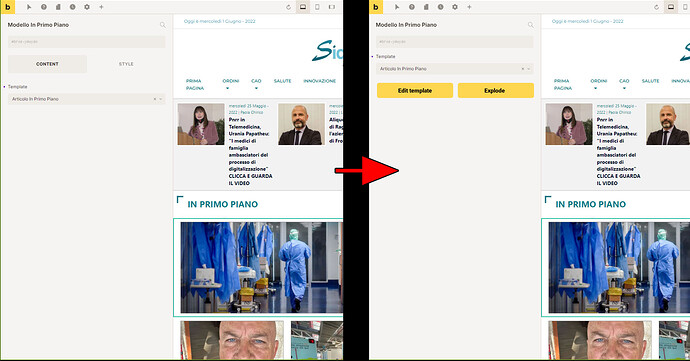Toggle the mobile portrait breakpoint in the before screenshot

pos(317,7)
